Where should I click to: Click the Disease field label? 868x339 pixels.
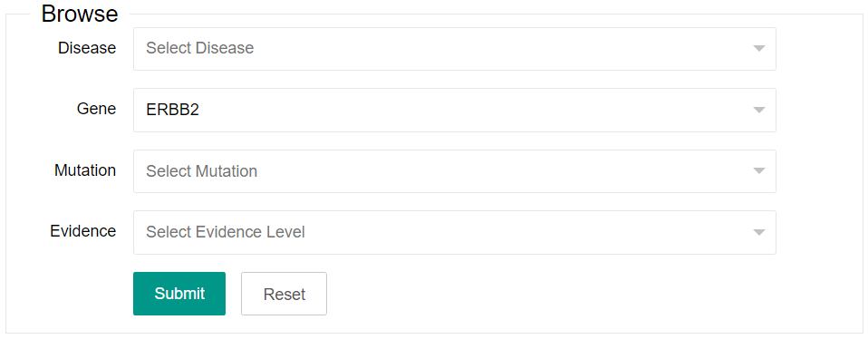pos(87,48)
